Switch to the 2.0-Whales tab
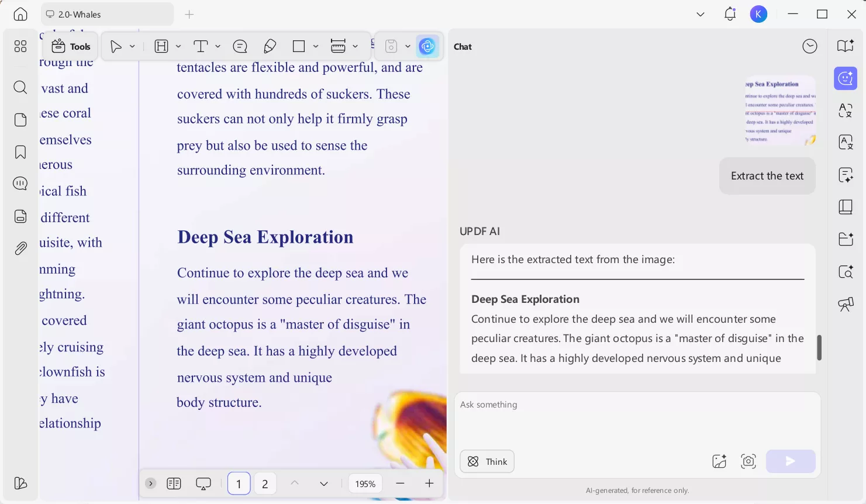The image size is (866, 504). 107,14
